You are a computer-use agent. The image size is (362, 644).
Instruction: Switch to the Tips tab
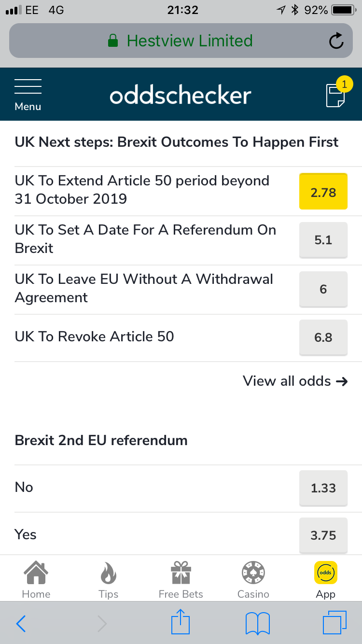click(109, 579)
